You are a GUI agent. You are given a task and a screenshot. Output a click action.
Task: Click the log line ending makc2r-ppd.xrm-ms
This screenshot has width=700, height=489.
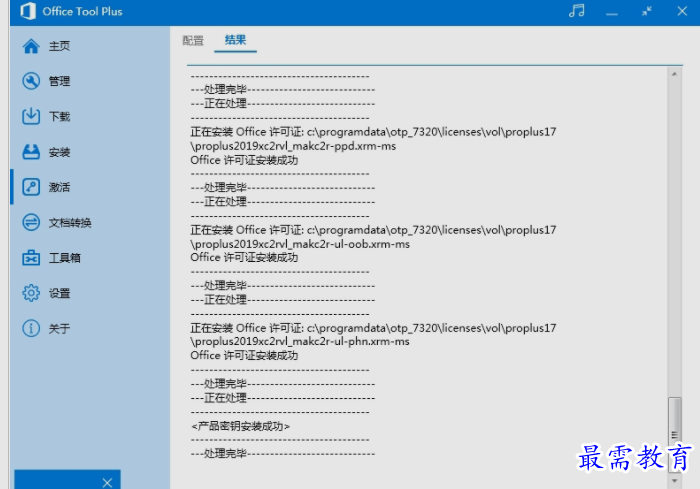point(293,146)
